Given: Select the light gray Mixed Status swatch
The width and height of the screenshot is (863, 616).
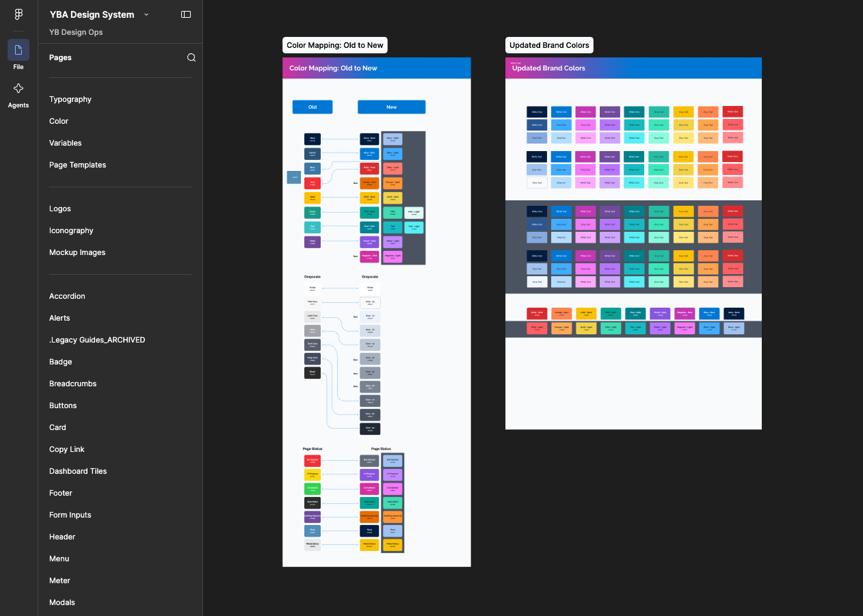Looking at the screenshot, I should point(313,545).
